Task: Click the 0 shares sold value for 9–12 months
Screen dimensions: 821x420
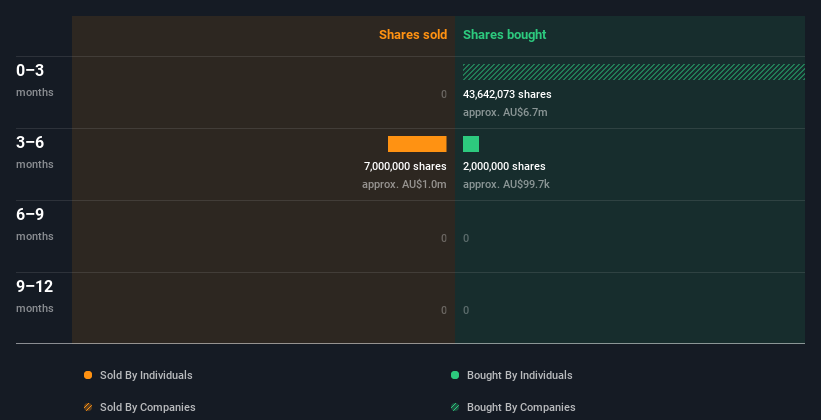Action: [444, 310]
